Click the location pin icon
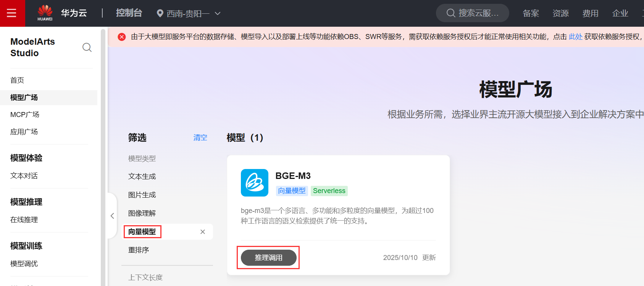 pos(160,14)
